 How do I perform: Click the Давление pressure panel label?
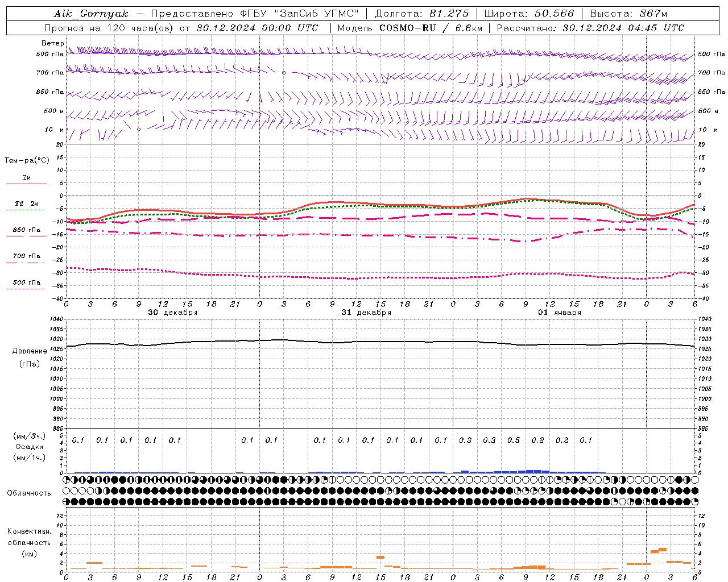[x=30, y=351]
